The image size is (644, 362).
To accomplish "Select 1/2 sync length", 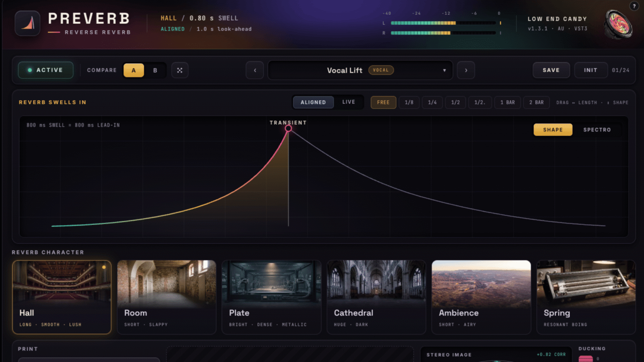I will click(x=455, y=102).
